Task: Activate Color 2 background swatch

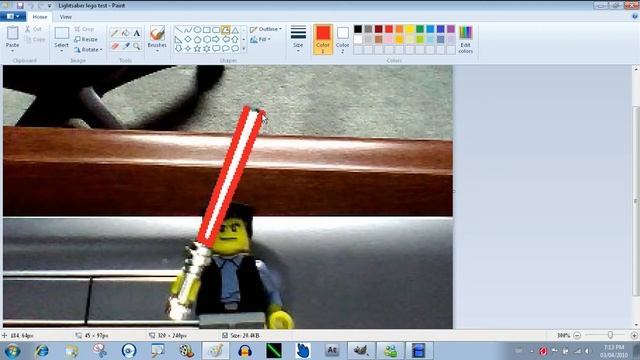Action: click(x=342, y=39)
